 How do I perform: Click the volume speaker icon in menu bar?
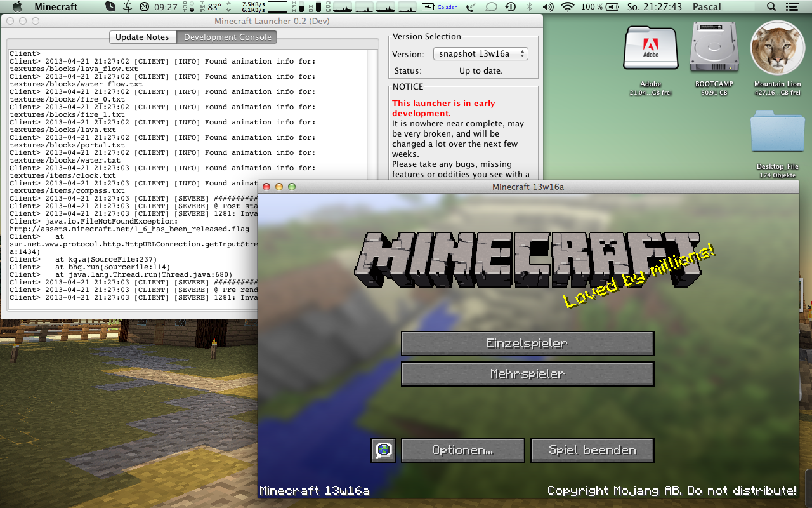tap(547, 7)
